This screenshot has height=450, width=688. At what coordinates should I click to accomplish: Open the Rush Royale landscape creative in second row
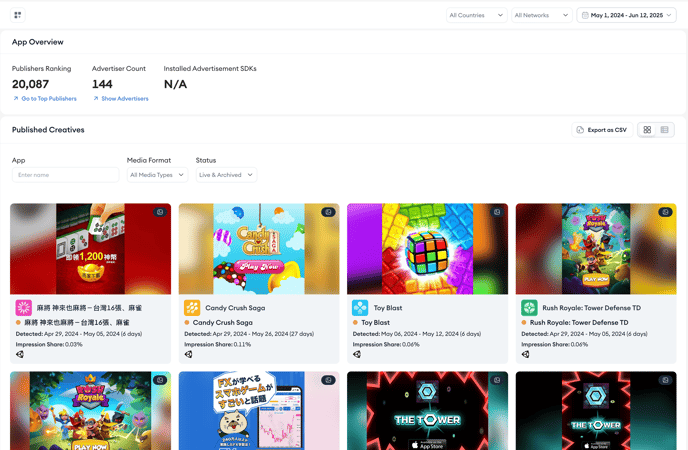90,411
